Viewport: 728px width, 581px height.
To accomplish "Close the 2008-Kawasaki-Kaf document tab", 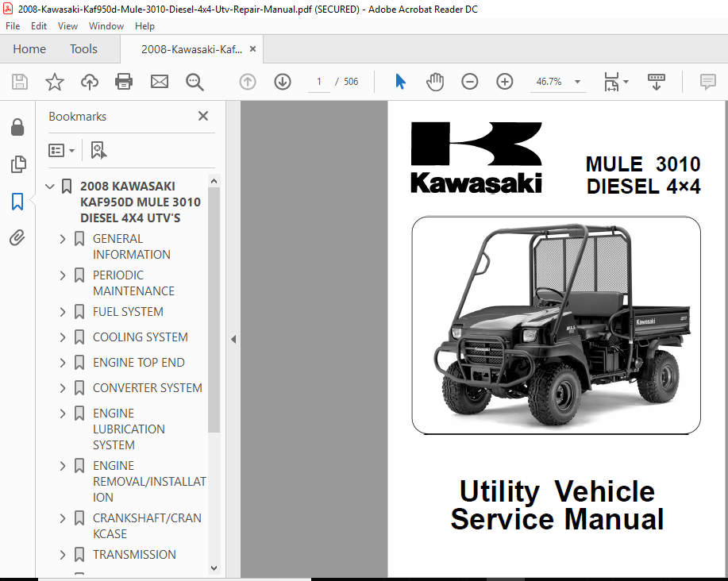I will [x=252, y=48].
